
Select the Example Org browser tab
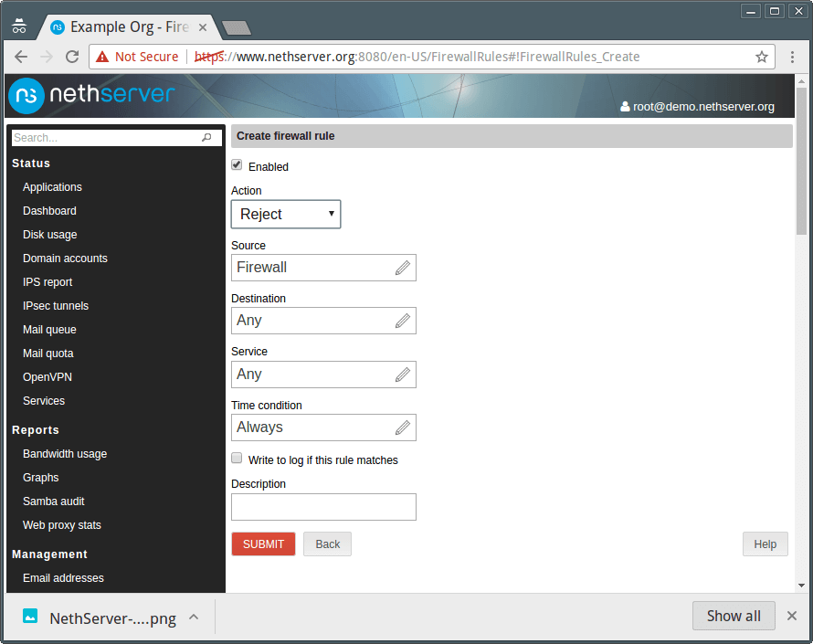tap(130, 27)
